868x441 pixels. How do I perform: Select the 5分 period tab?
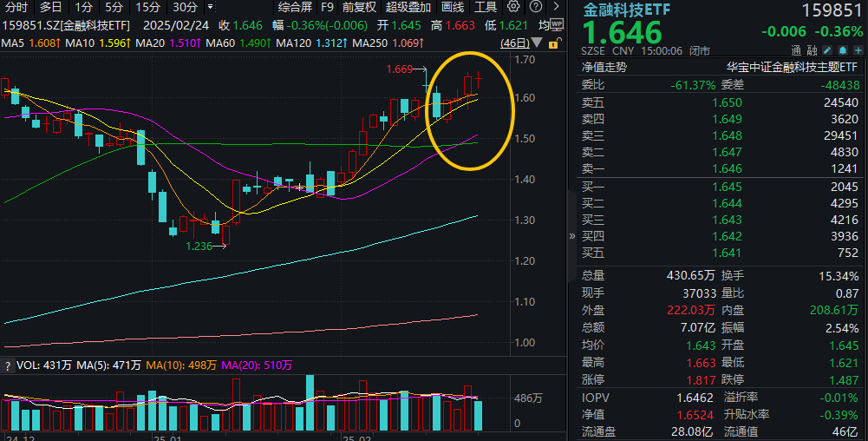click(114, 7)
